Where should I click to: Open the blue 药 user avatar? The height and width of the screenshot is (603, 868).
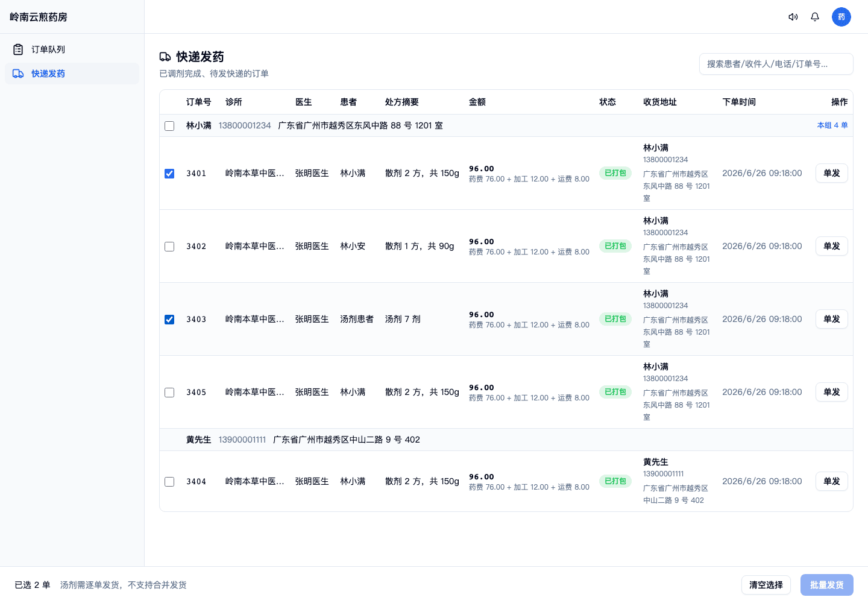point(841,17)
